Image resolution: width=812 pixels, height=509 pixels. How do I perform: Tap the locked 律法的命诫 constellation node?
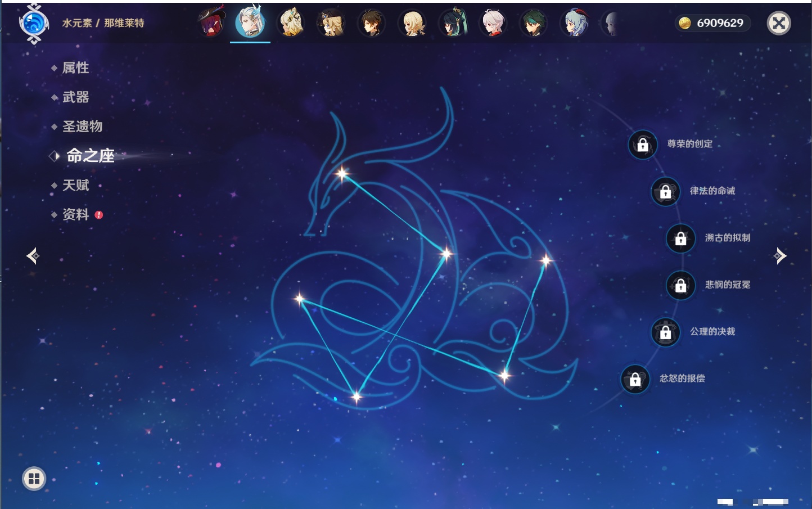pos(665,191)
